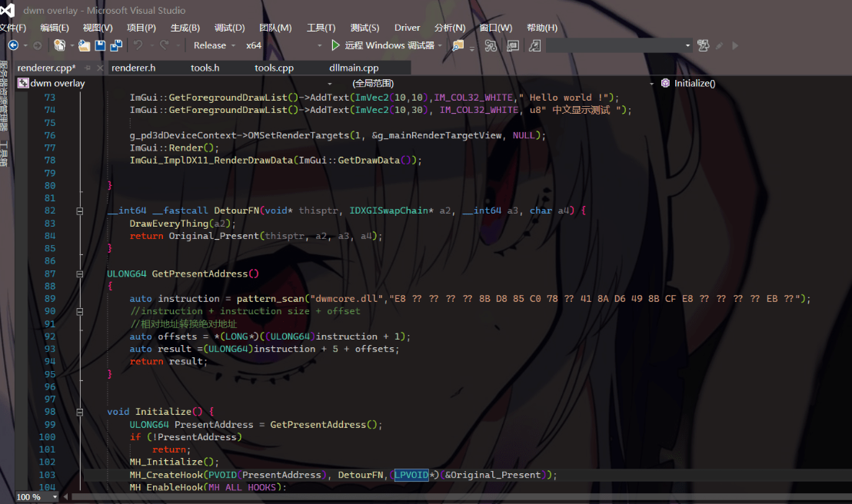Click the grayed-out play triangle at toolbar end

point(735,45)
